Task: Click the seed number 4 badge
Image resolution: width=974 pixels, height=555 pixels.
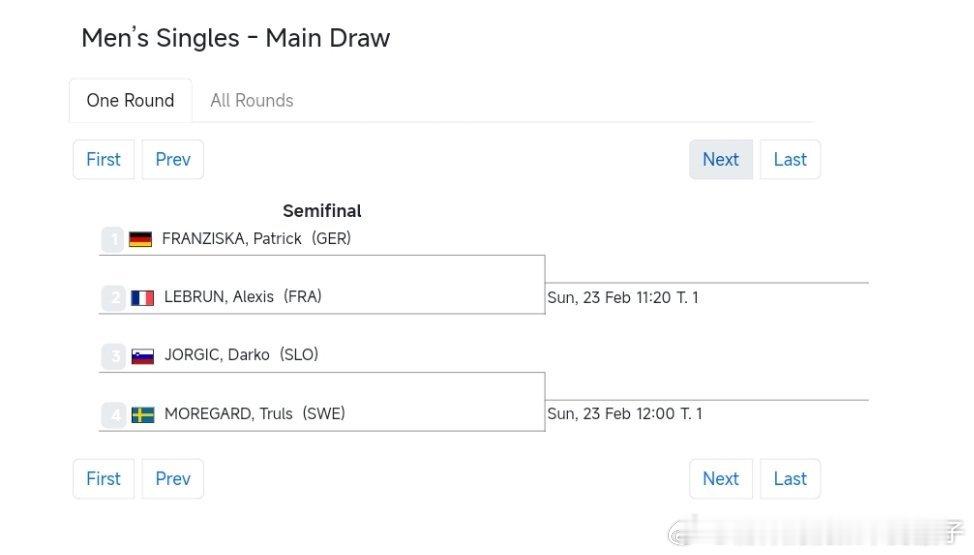Action: (114, 415)
